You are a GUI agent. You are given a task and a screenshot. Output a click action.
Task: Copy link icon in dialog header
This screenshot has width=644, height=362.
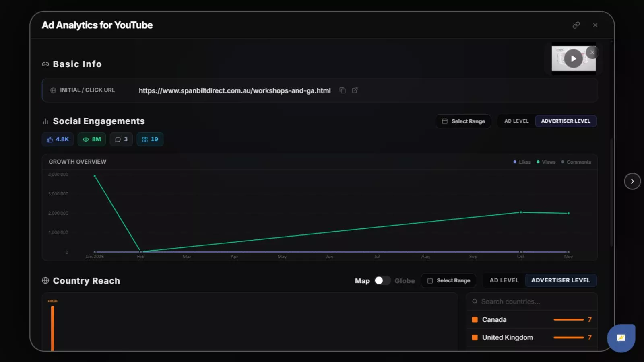click(x=576, y=25)
